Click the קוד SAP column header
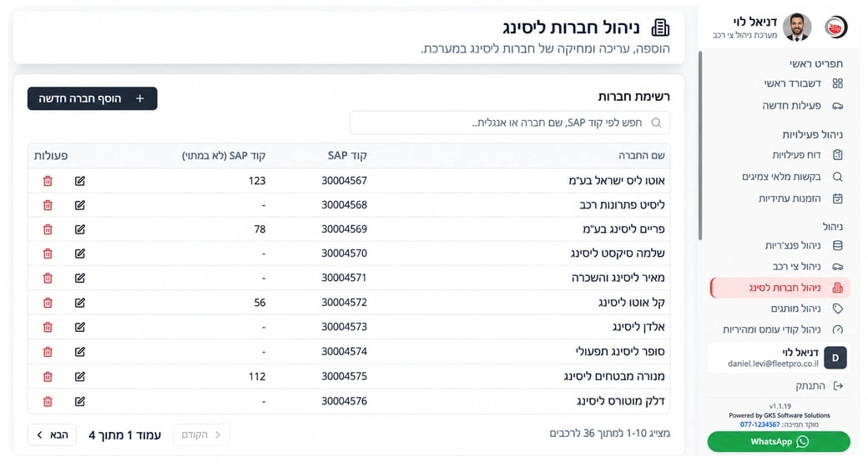The height and width of the screenshot is (462, 868). point(347,155)
